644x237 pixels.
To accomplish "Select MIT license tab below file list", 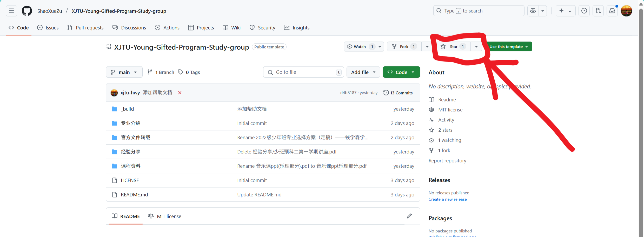I will tap(165, 216).
